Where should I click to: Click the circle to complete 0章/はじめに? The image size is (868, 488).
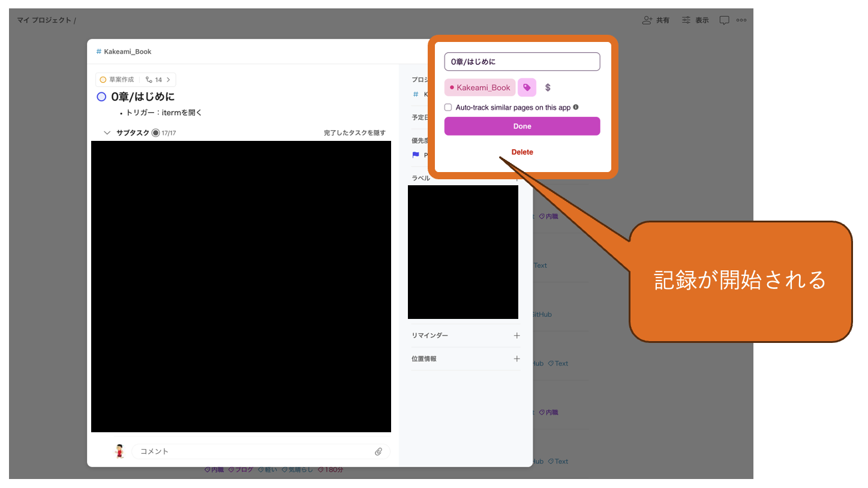[101, 97]
